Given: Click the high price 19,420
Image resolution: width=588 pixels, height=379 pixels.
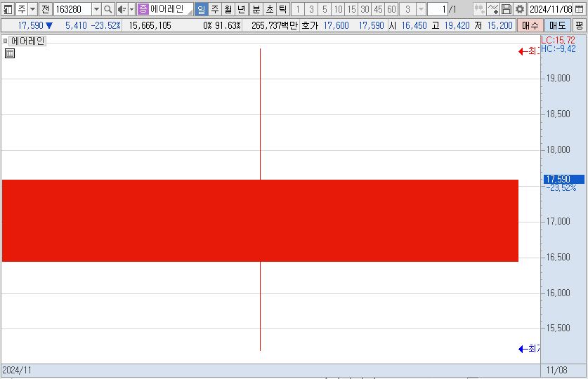Looking at the screenshot, I should point(457,25).
